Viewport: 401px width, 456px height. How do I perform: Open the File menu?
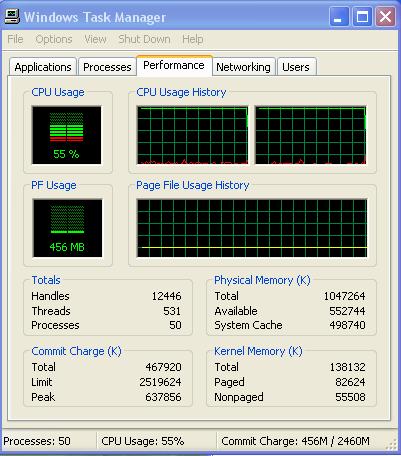coord(15,39)
